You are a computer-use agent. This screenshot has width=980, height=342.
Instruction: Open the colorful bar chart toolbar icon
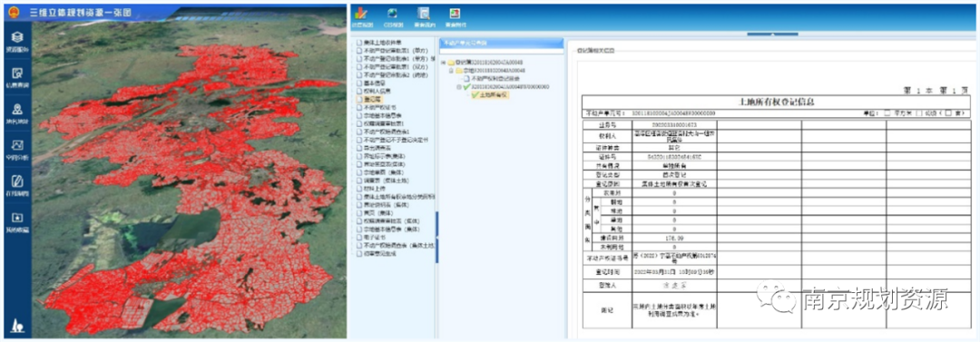tap(361, 13)
